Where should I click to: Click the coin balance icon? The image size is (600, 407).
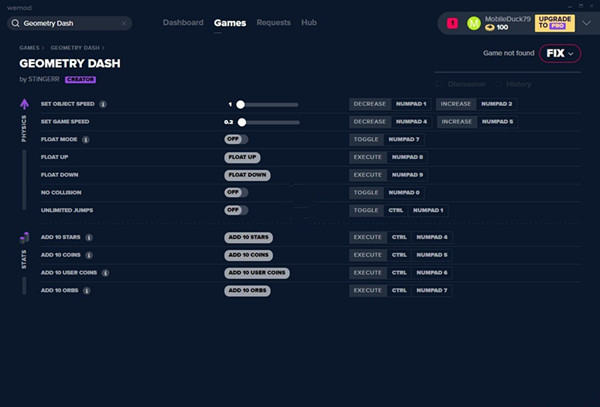[489, 27]
